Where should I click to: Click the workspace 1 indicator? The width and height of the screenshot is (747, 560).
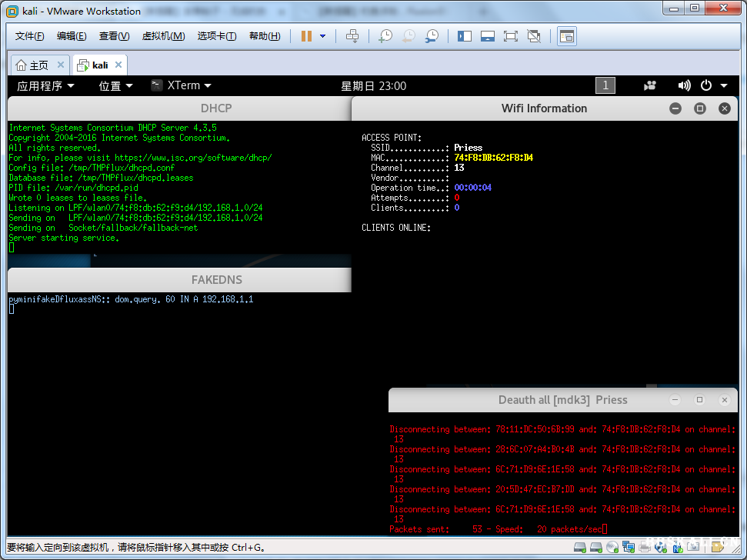point(605,86)
